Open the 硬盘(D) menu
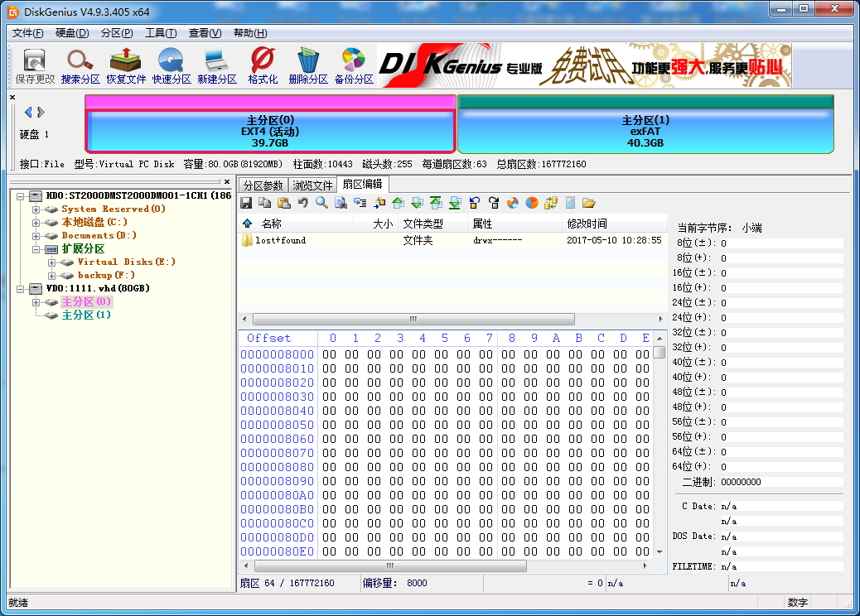The width and height of the screenshot is (860, 616). [72, 33]
